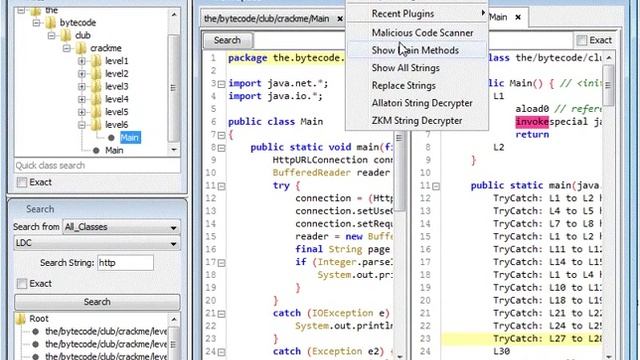Click the club folder icon
The image size is (640, 360).
pyautogui.click(x=66, y=36)
